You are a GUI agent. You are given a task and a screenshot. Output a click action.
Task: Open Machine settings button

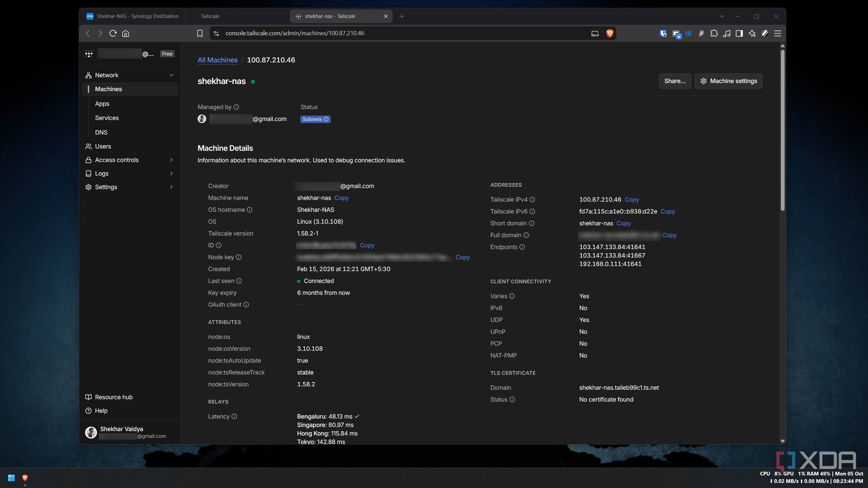click(x=728, y=81)
